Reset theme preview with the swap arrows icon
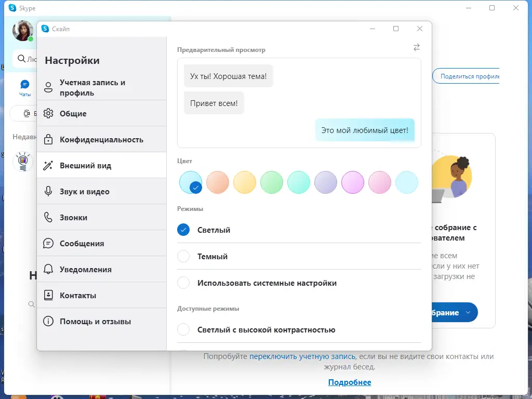The width and height of the screenshot is (532, 399). click(416, 47)
